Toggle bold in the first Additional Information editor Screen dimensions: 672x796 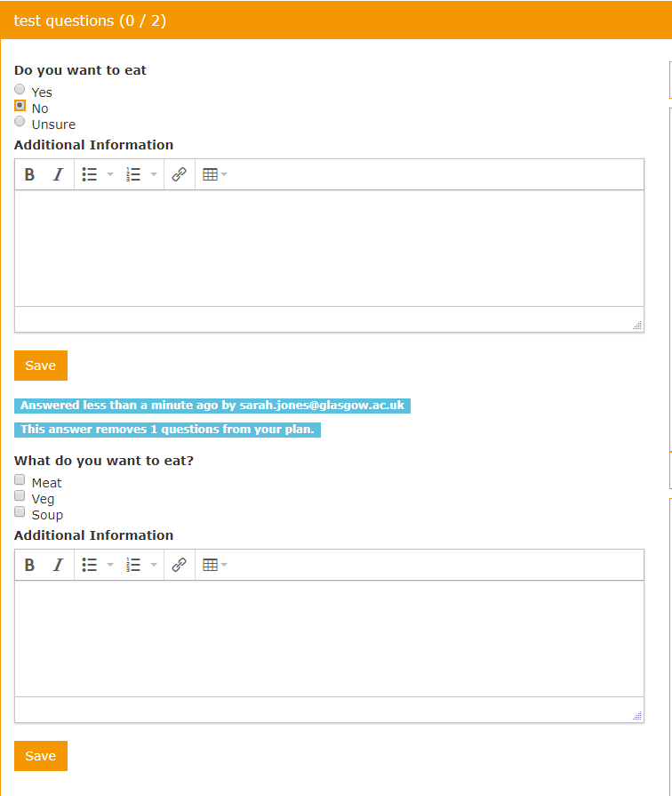[29, 174]
